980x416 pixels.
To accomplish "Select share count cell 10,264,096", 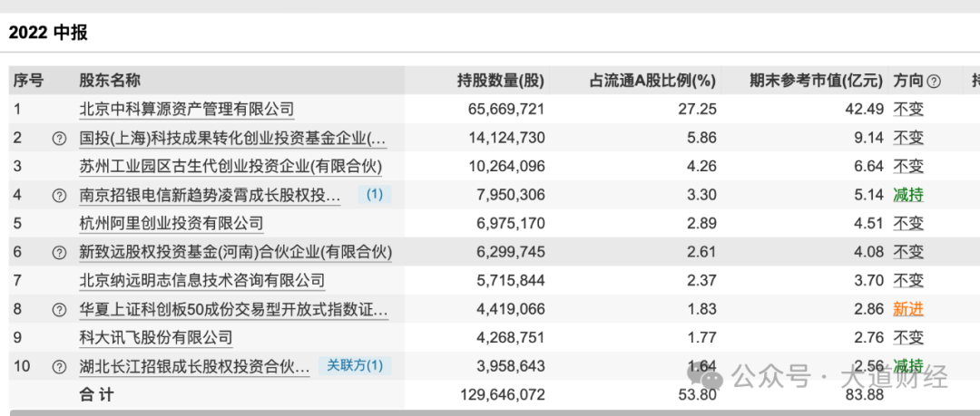I will (506, 167).
